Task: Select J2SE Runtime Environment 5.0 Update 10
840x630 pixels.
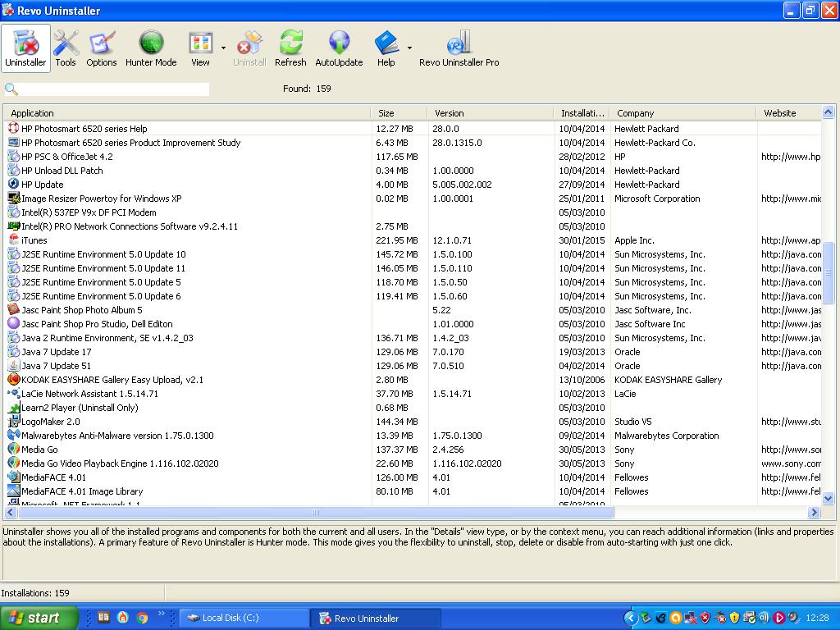Action: click(103, 254)
